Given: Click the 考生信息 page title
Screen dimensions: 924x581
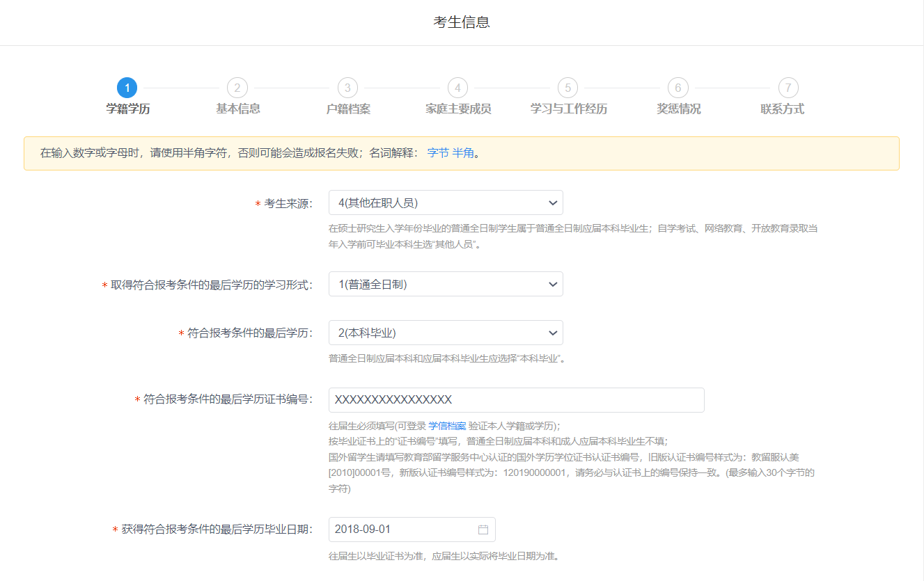Looking at the screenshot, I should (462, 22).
